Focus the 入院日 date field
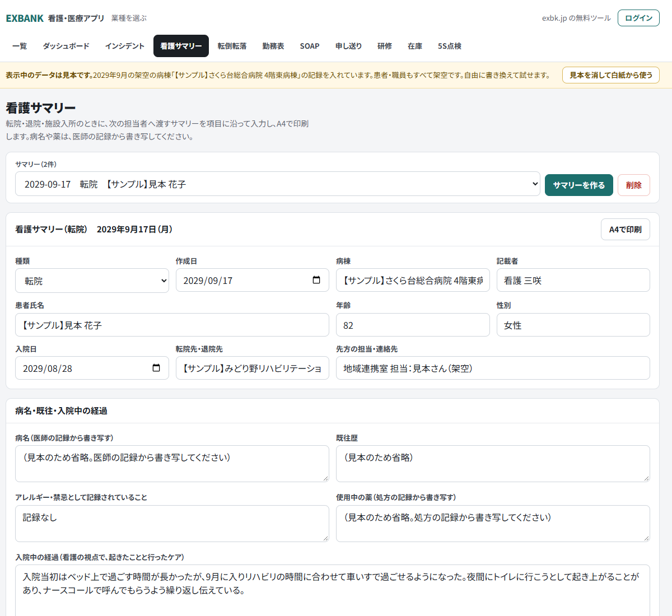Image resolution: width=672 pixels, height=616 pixels. [x=92, y=368]
